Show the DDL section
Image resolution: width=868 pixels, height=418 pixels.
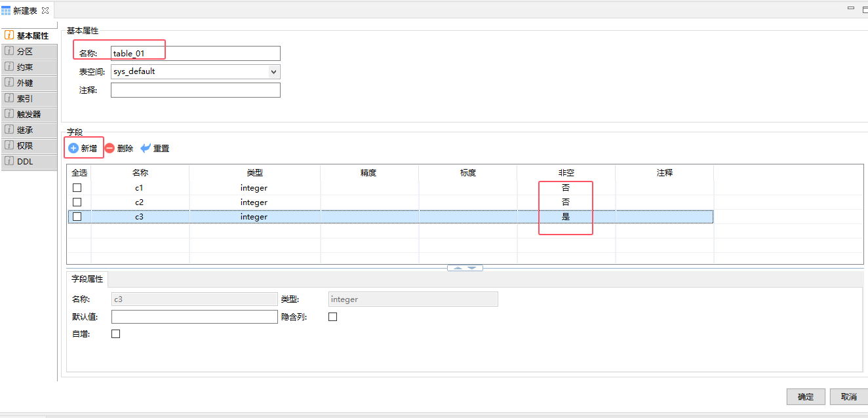click(25, 161)
